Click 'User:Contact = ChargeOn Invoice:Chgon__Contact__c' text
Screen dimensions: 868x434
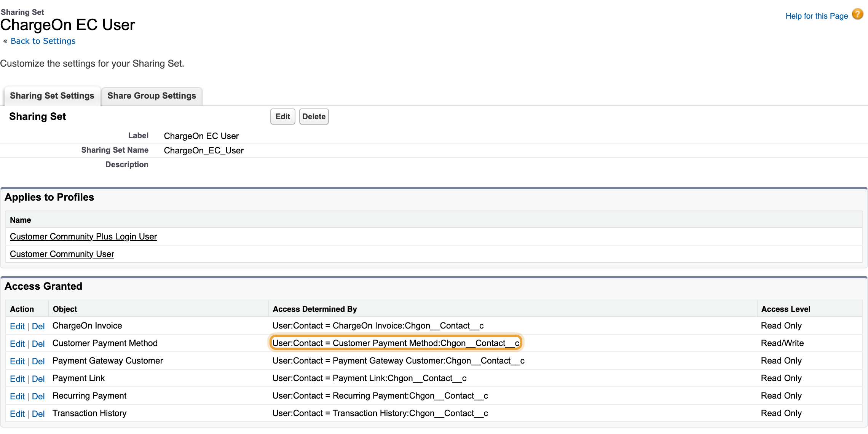tap(378, 326)
